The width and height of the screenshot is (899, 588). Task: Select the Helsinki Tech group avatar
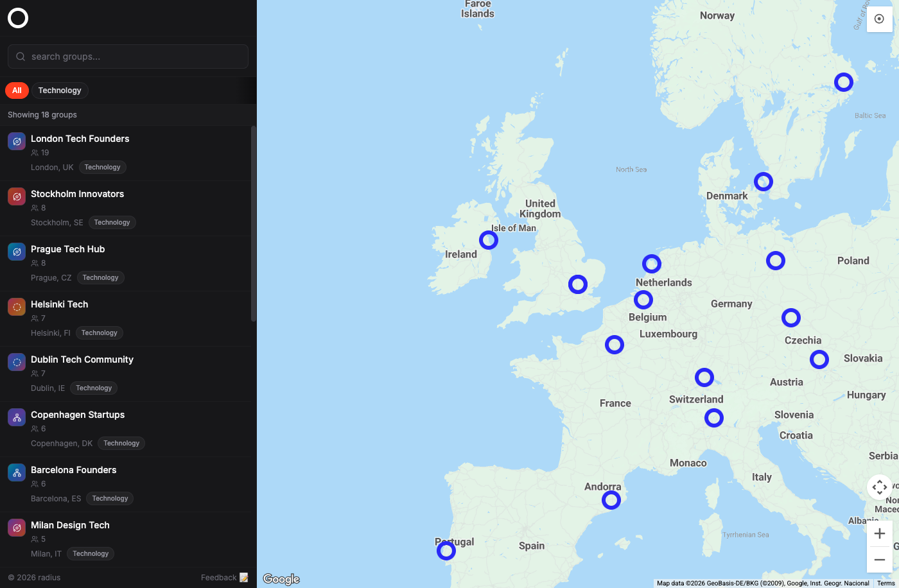tap(16, 306)
